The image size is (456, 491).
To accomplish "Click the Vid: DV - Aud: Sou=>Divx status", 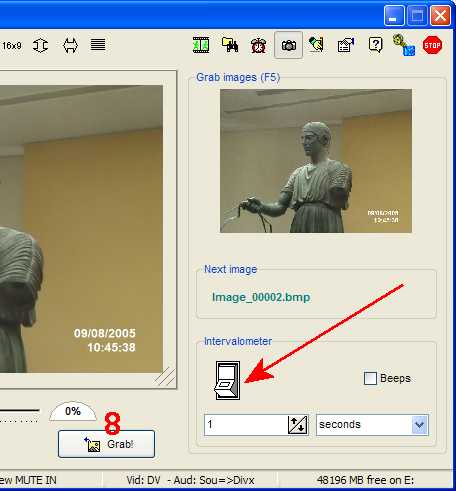I will click(x=190, y=480).
